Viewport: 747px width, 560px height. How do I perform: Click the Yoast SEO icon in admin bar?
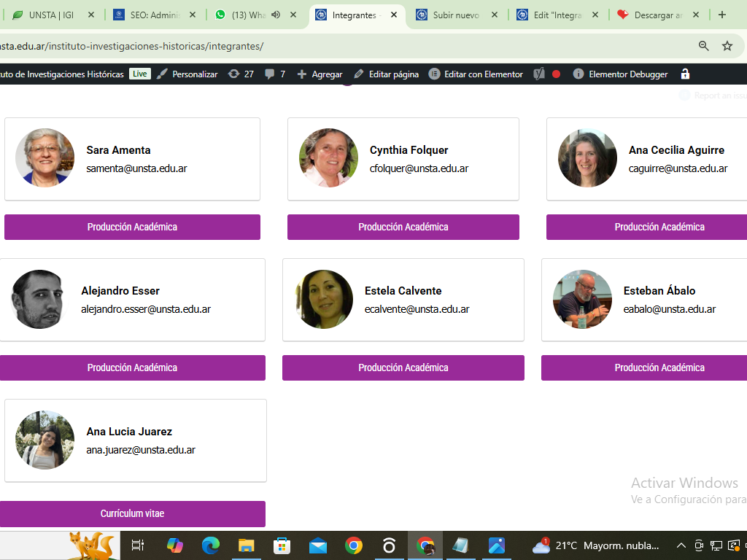click(539, 74)
